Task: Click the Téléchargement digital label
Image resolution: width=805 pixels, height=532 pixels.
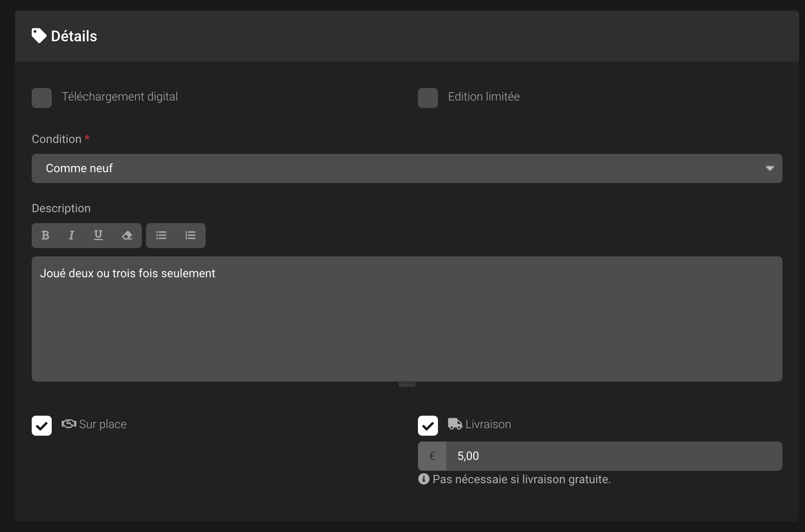Action: point(120,97)
